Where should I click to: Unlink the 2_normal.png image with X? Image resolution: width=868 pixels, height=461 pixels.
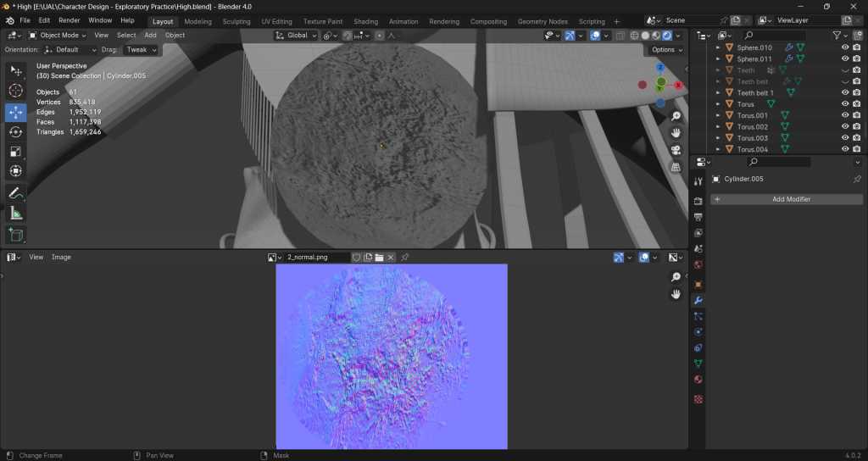(390, 258)
